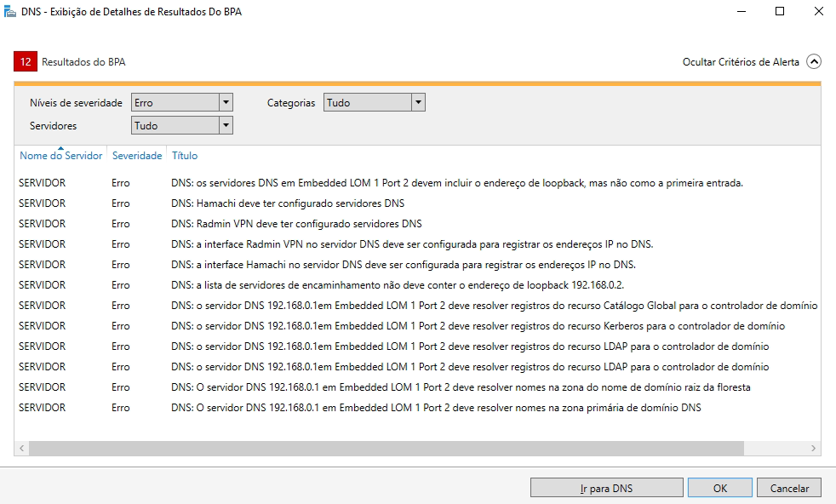Select the Catálogo Global result row

click(418, 305)
